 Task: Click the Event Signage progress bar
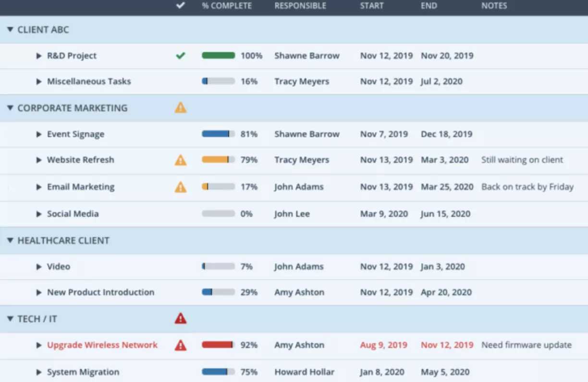[x=217, y=134]
